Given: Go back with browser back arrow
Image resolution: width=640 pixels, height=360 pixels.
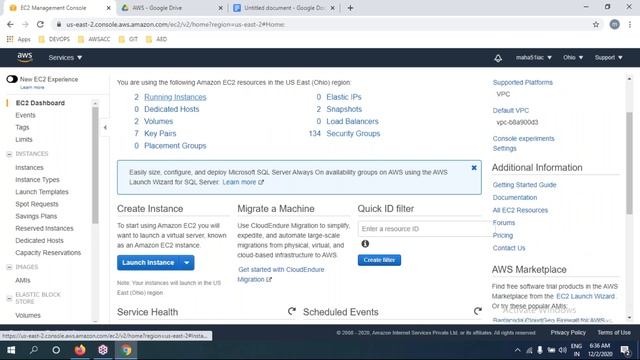Looking at the screenshot, I should (x=10, y=24).
